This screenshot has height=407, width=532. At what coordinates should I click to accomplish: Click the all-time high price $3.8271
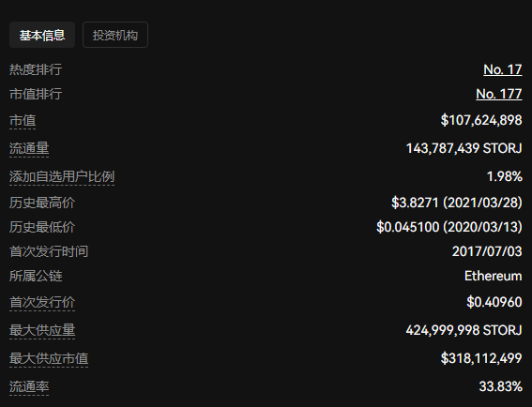tap(415, 203)
